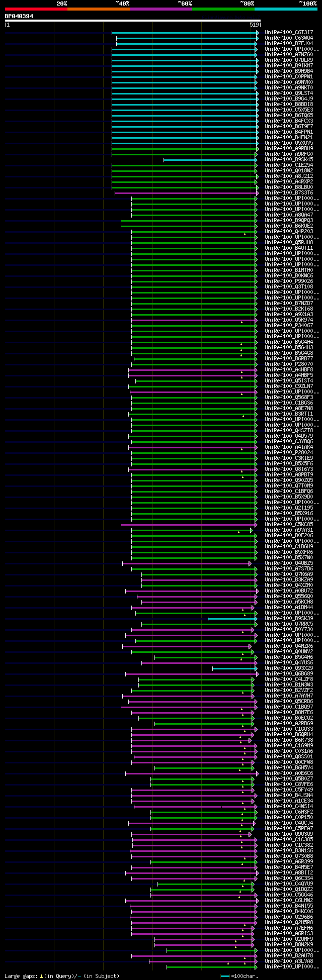The height and width of the screenshot is (980, 322).
Task: Select the UniRef100_P28070 label
Action: pyautogui.click(x=289, y=364)
